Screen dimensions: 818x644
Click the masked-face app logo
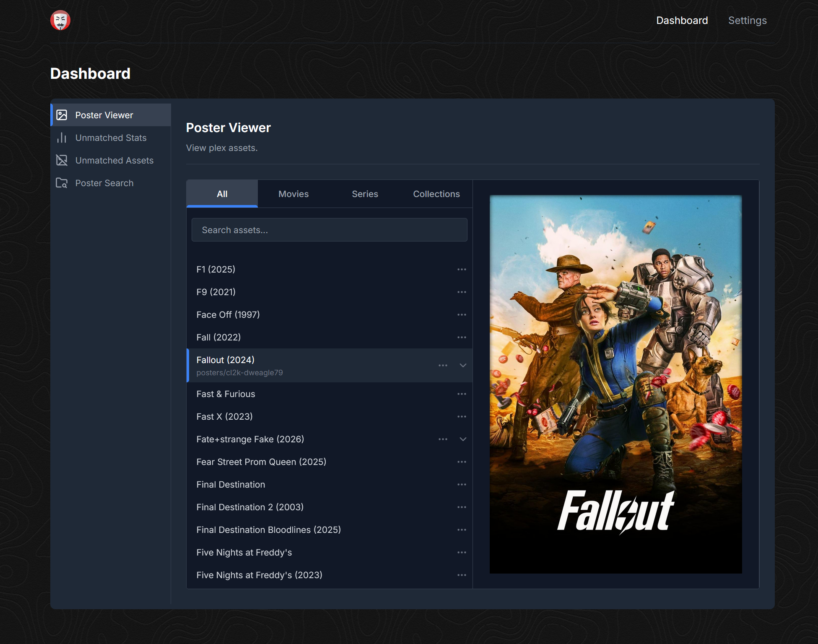tap(60, 20)
